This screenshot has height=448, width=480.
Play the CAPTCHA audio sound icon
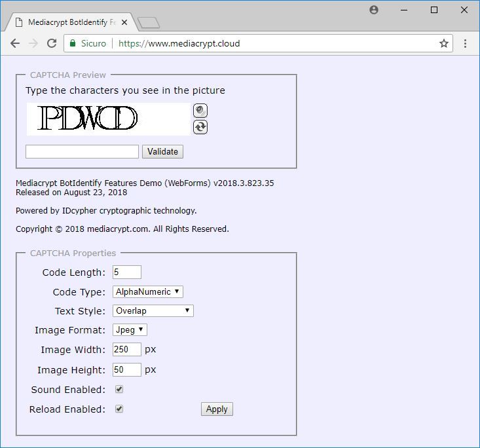click(x=200, y=111)
